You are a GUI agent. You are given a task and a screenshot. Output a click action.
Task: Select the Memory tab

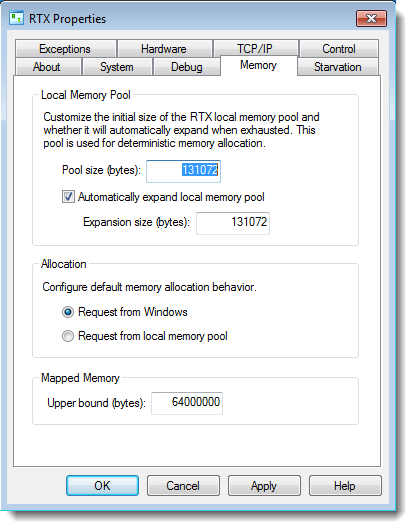click(x=258, y=65)
